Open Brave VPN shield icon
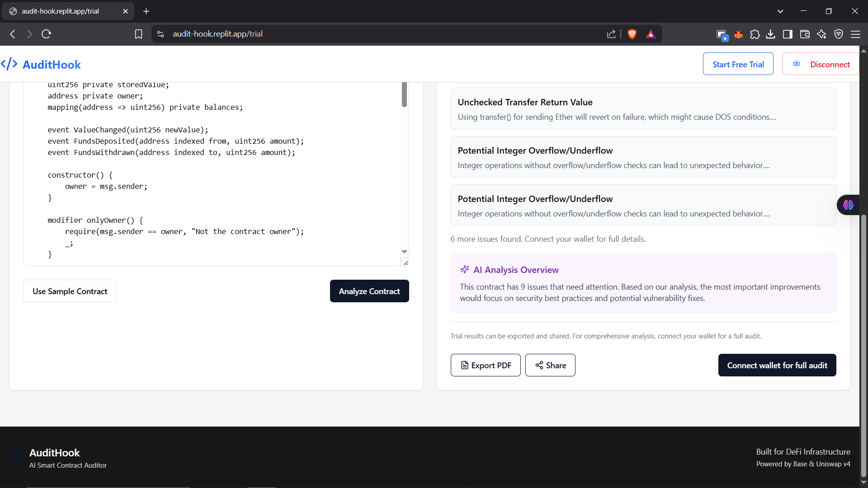868x488 pixels. tap(839, 34)
